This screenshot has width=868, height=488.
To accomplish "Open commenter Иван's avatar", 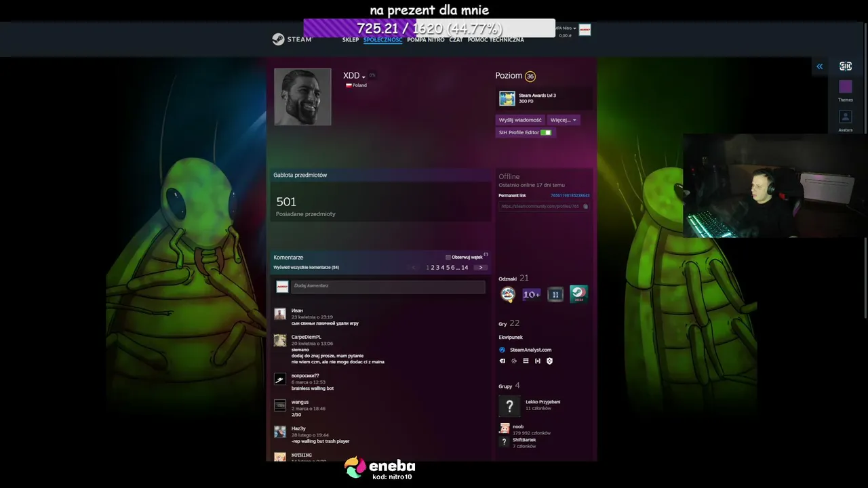I will pyautogui.click(x=280, y=314).
